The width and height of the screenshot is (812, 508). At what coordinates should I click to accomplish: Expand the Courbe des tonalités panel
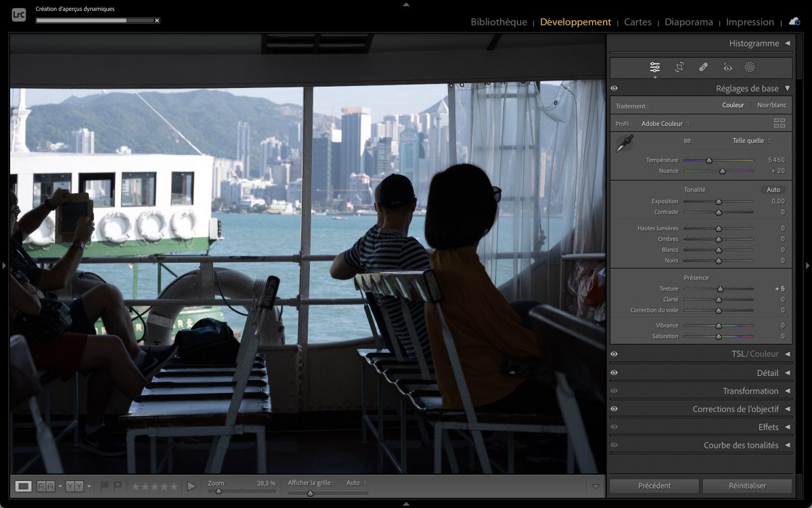(x=787, y=445)
